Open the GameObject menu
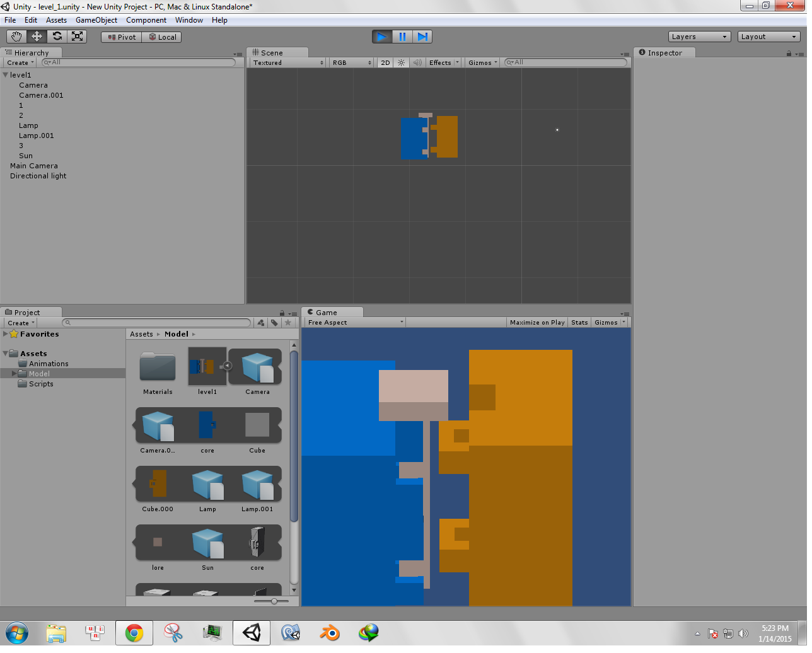 pyautogui.click(x=96, y=20)
